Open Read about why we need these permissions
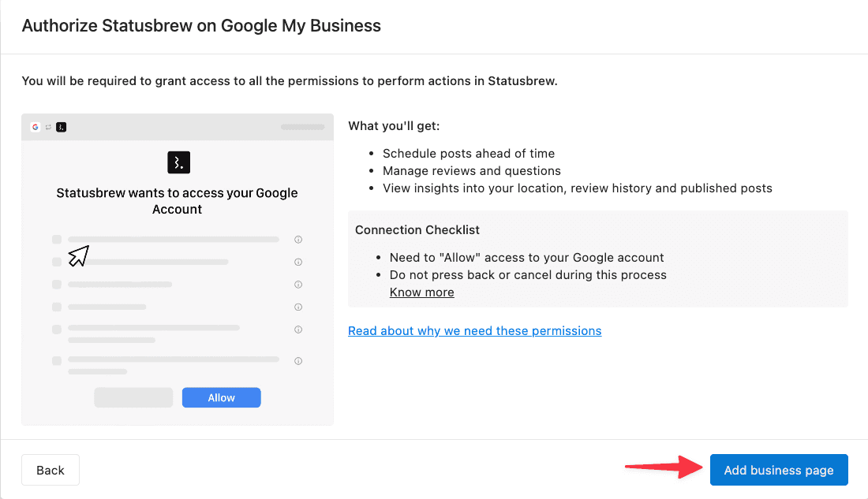Viewport: 868px width, 499px height. point(474,331)
